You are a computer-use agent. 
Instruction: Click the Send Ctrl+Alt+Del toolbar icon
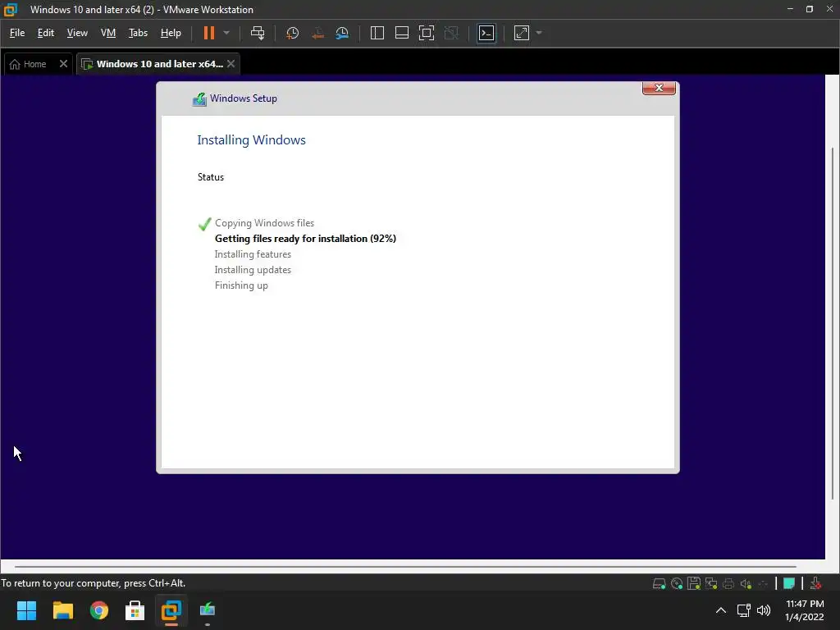tap(258, 33)
